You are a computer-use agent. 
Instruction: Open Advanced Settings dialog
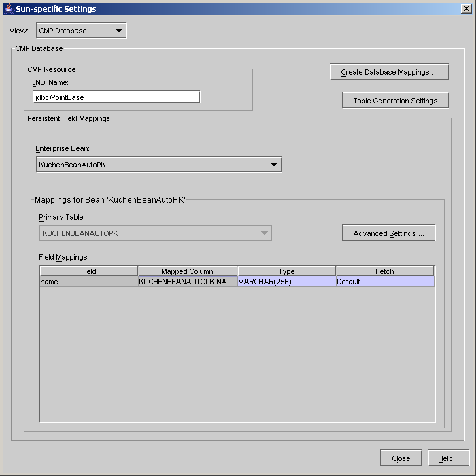pyautogui.click(x=388, y=233)
